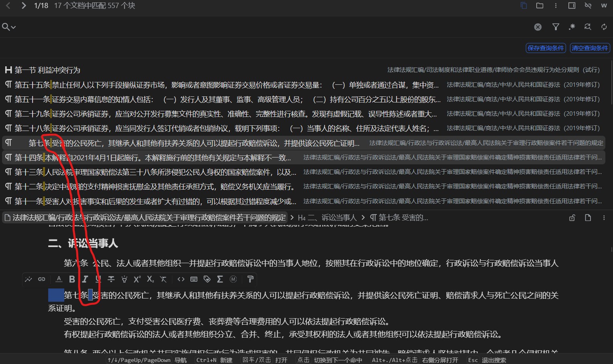Click the Ctrl+N 新建 hint in bottom bar

point(214,360)
